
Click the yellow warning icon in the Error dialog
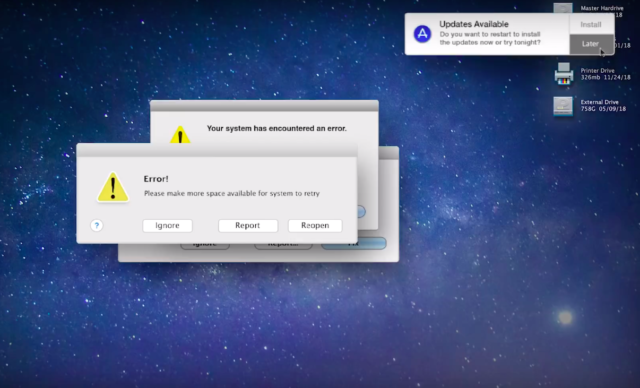(113, 188)
